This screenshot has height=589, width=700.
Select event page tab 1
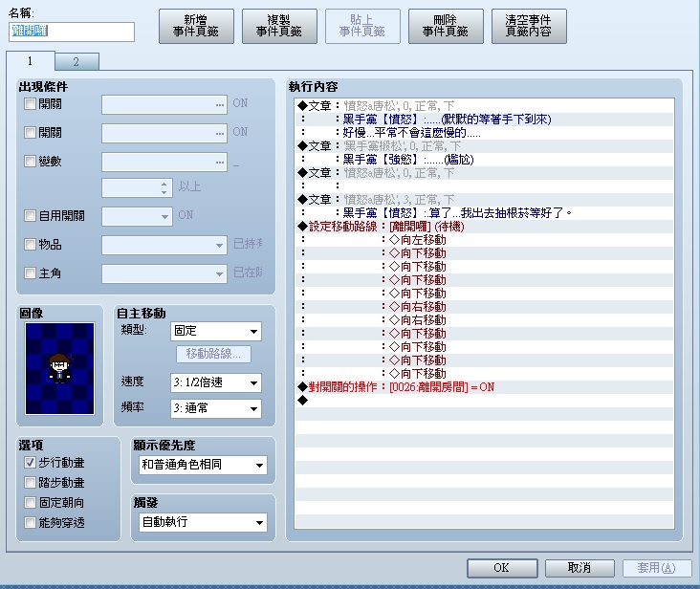(x=30, y=60)
